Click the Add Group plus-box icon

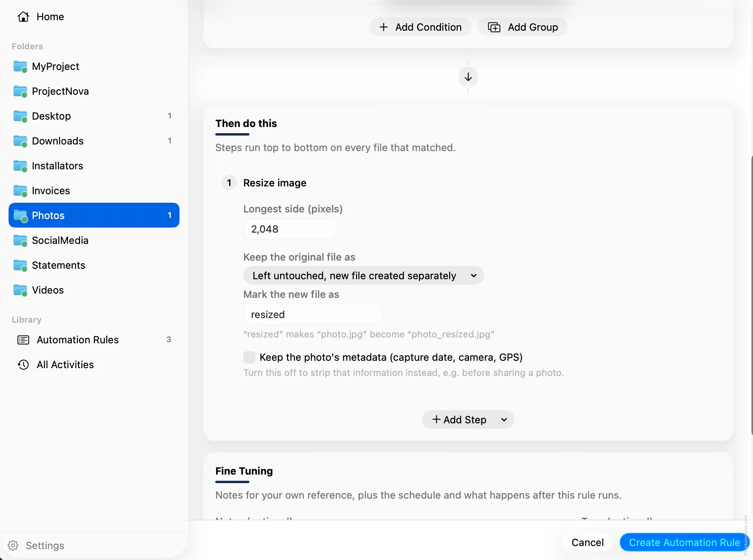[494, 27]
